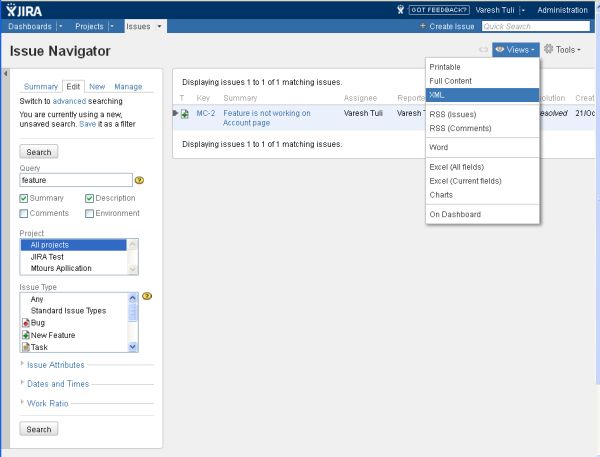
Task: Click the Quick Search box
Action: (x=536, y=26)
